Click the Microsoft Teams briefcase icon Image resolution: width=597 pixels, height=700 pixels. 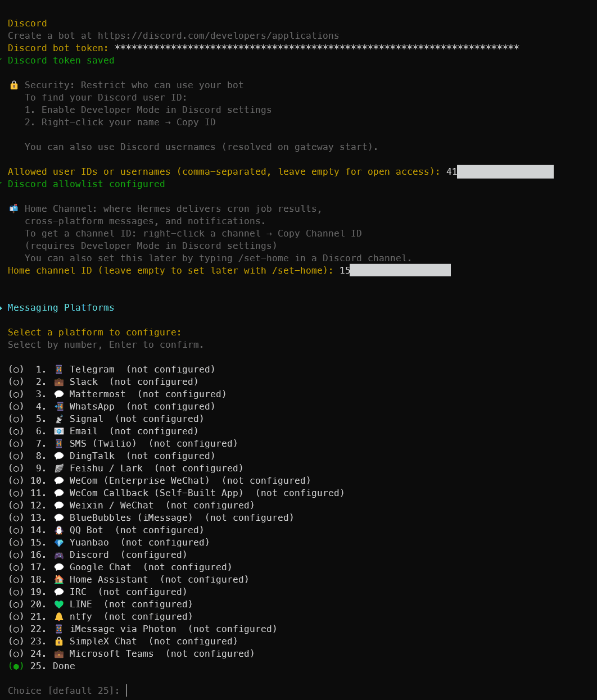pyautogui.click(x=58, y=654)
